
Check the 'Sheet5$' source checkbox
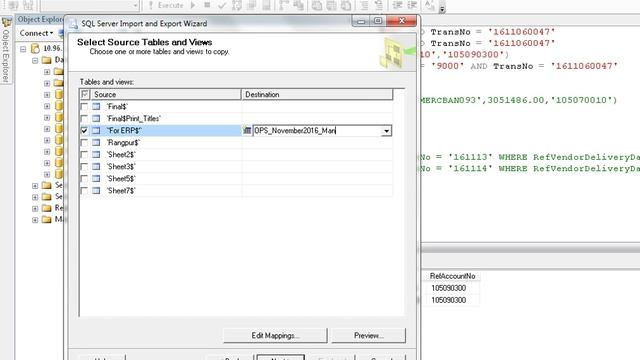(x=84, y=178)
